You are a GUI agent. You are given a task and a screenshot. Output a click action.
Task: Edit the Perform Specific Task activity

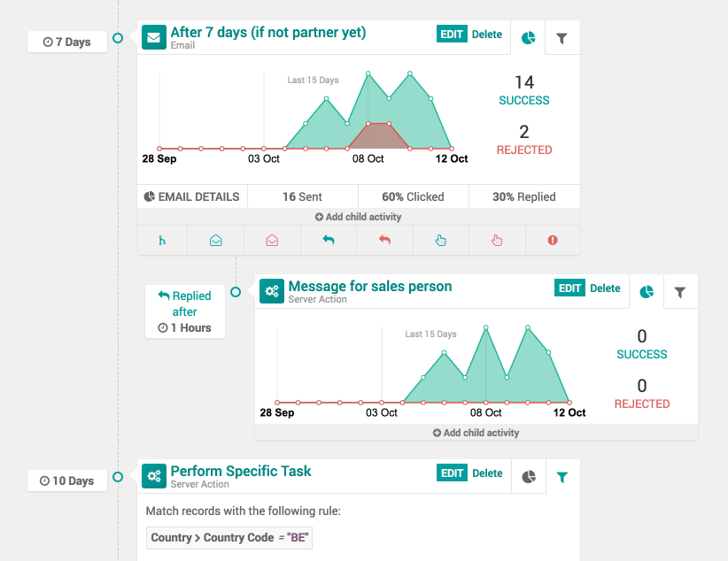(x=452, y=473)
